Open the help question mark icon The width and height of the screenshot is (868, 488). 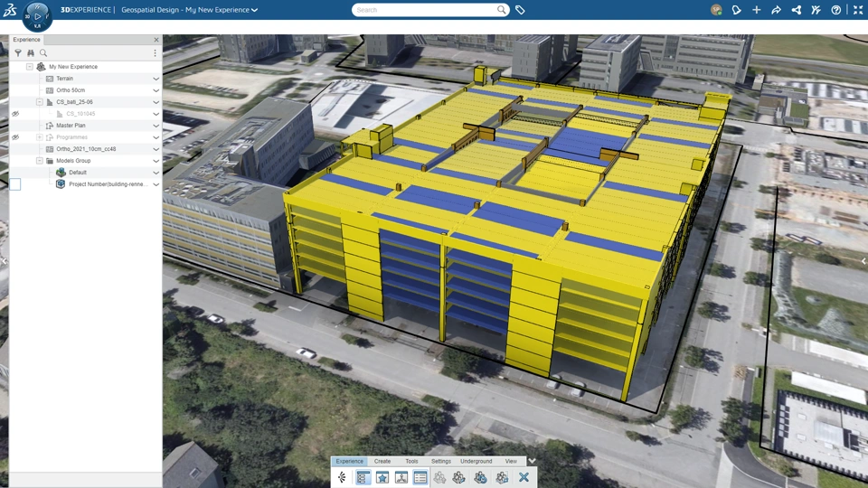(x=835, y=10)
